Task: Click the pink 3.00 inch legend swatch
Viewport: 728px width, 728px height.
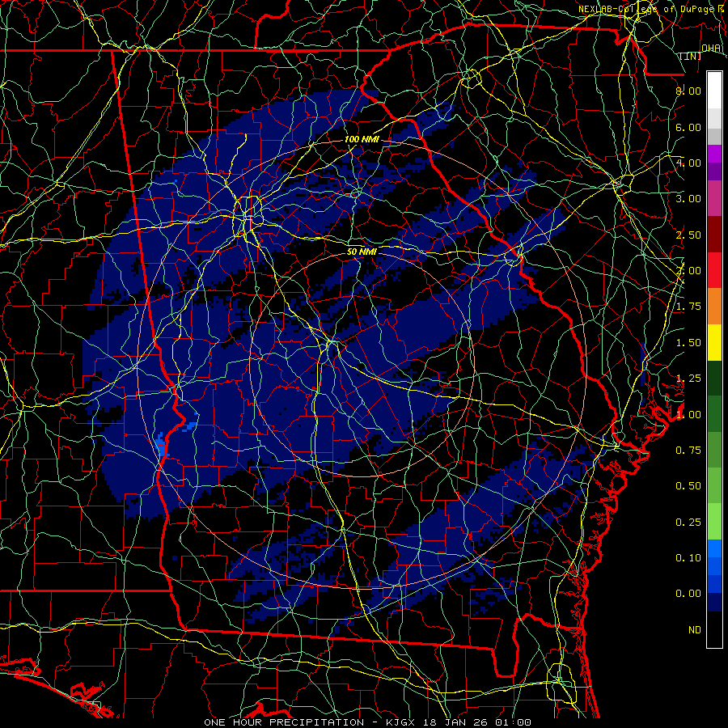Action: [x=714, y=198]
